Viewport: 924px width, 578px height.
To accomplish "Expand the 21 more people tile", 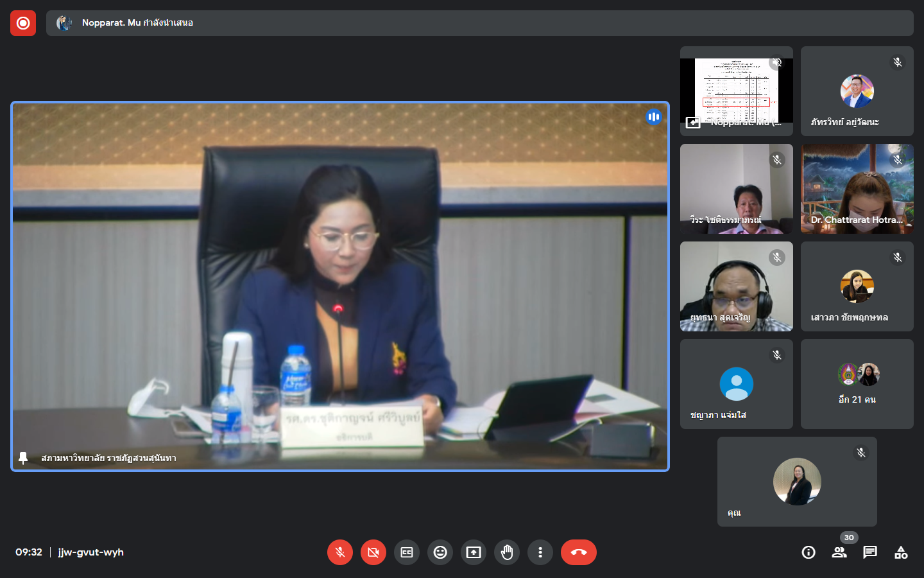I will pos(857,384).
